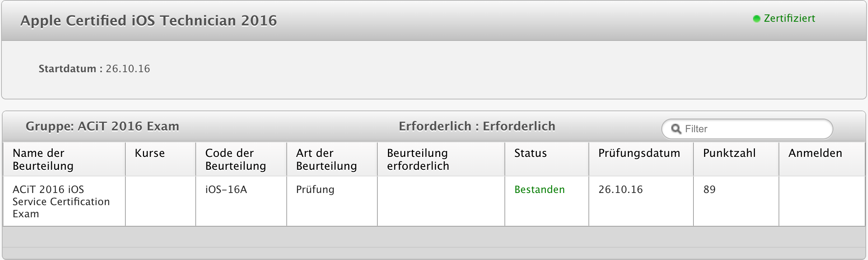Sort by Prüfungsdatum column header

pyautogui.click(x=639, y=153)
